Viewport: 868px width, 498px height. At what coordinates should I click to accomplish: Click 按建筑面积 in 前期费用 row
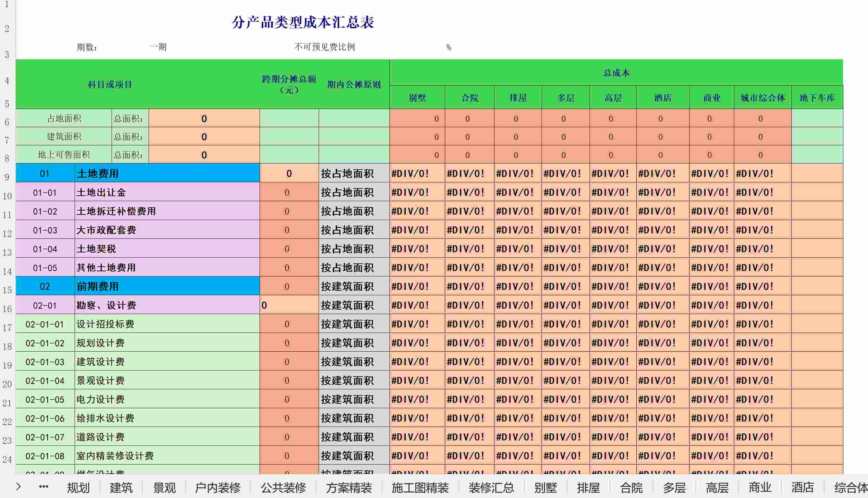tap(354, 286)
